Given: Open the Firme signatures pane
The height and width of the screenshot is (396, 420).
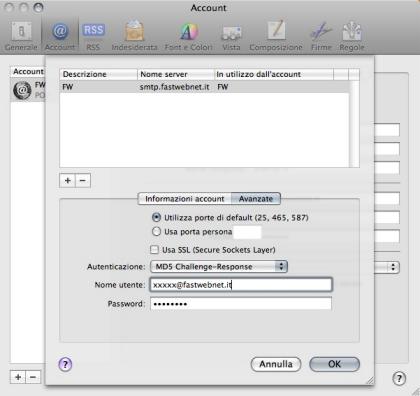Looking at the screenshot, I should (x=321, y=36).
